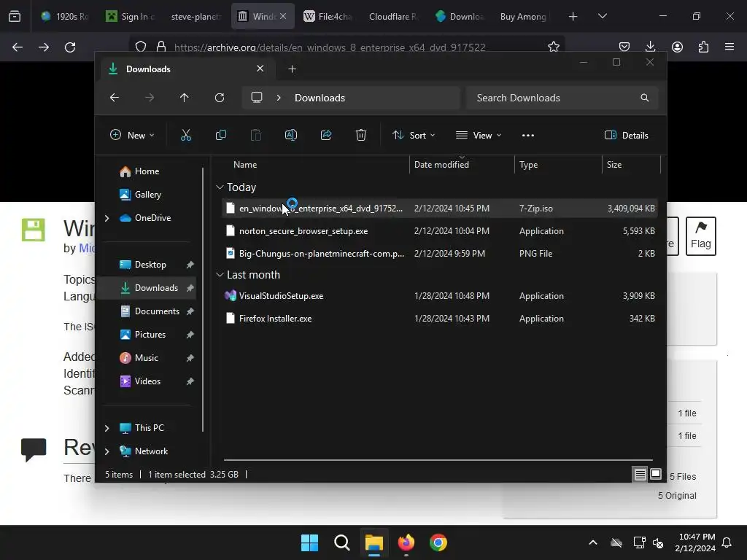Select Home in navigation pane
The width and height of the screenshot is (747, 560).
pyautogui.click(x=147, y=171)
